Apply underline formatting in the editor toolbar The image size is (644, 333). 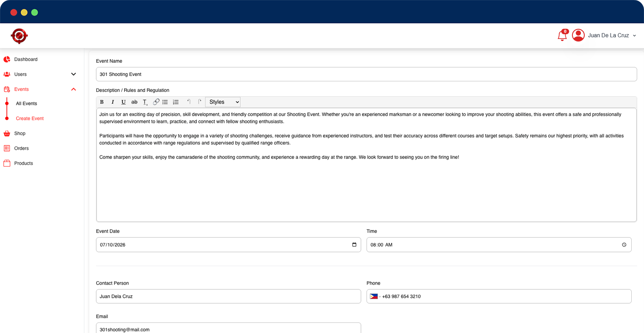tap(123, 102)
